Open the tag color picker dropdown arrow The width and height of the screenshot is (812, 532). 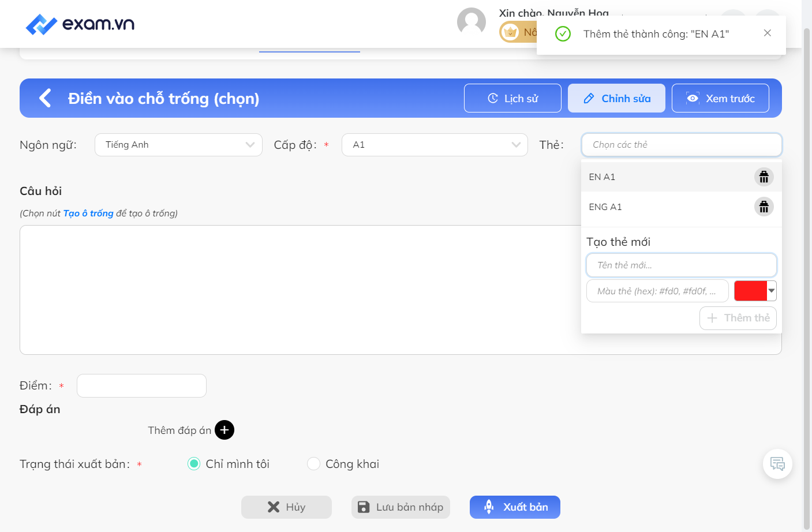point(772,291)
